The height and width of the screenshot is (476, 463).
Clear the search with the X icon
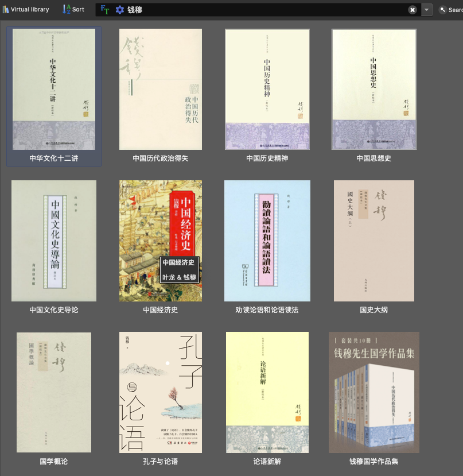413,10
